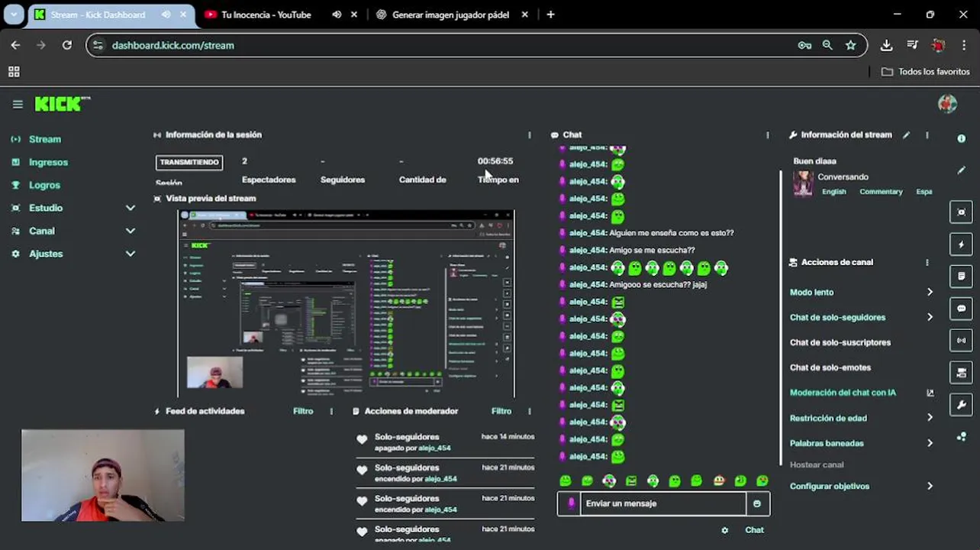Viewport: 980px width, 550px height.
Task: Click the stream preview widget icon in the right sidebar
Action: 961,212
